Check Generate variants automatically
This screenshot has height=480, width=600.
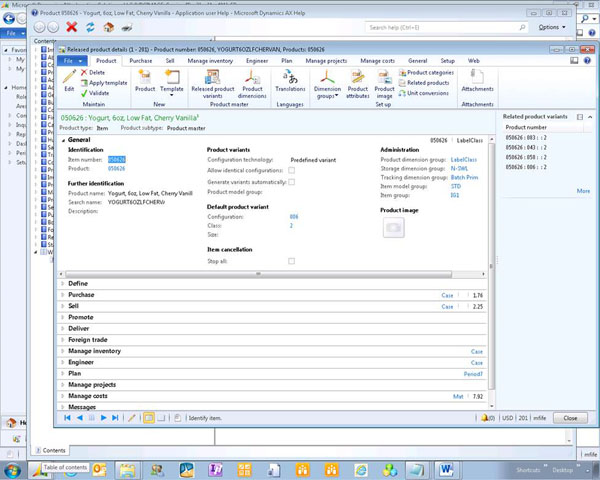pyautogui.click(x=291, y=181)
